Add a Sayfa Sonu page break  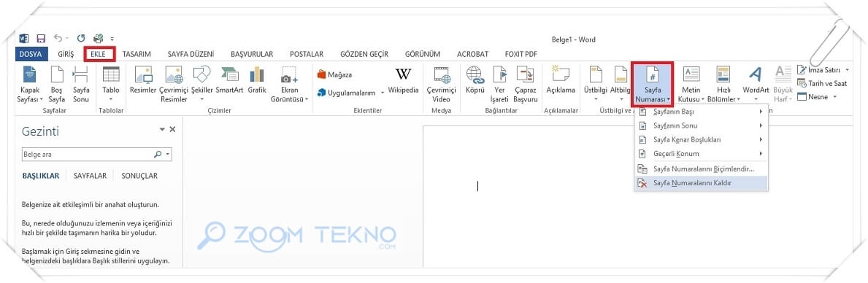(x=81, y=85)
